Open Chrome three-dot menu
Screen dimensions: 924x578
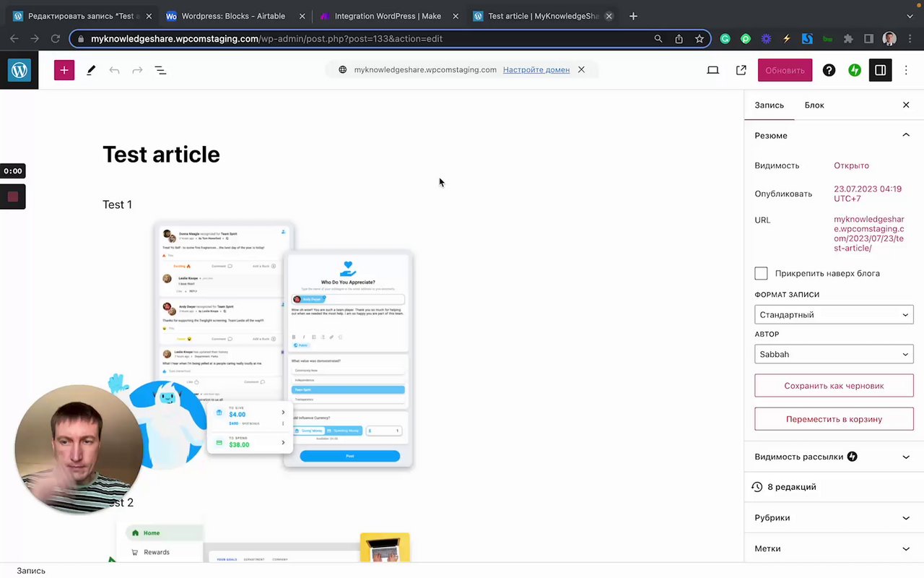(909, 39)
